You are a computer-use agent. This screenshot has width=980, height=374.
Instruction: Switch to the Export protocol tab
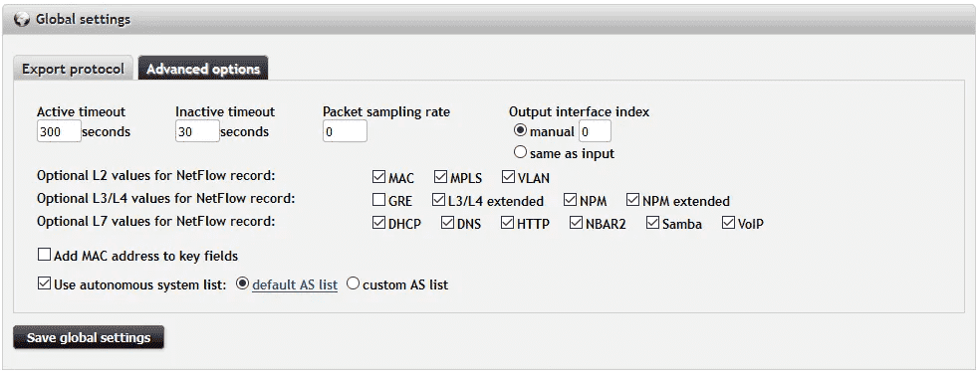pos(73,69)
